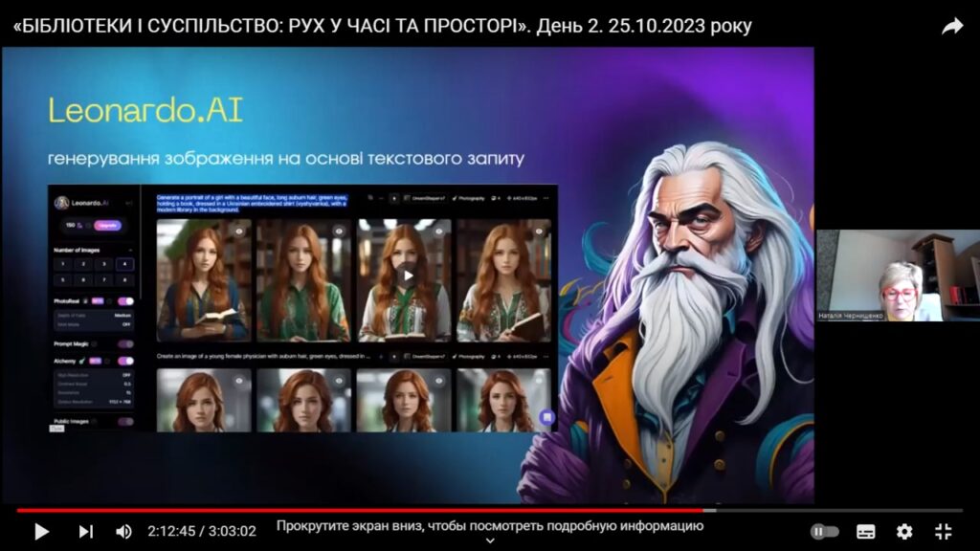Image resolution: width=980 pixels, height=551 pixels.
Task: Click the second prompt about young female physician
Action: [x=265, y=356]
